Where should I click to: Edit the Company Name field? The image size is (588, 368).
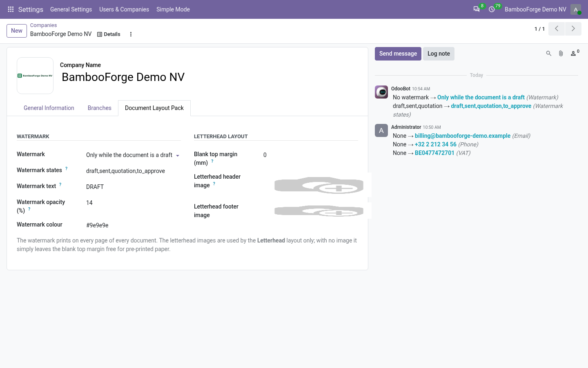[x=209, y=77]
